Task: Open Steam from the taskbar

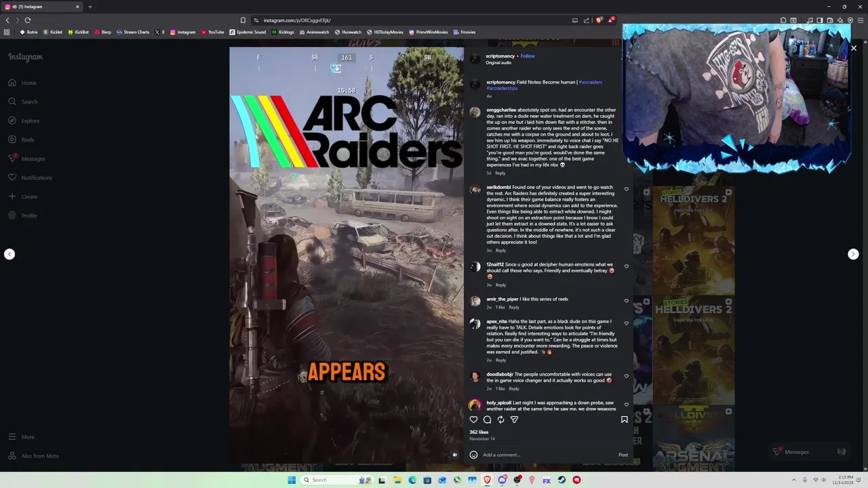Action: coord(561,480)
